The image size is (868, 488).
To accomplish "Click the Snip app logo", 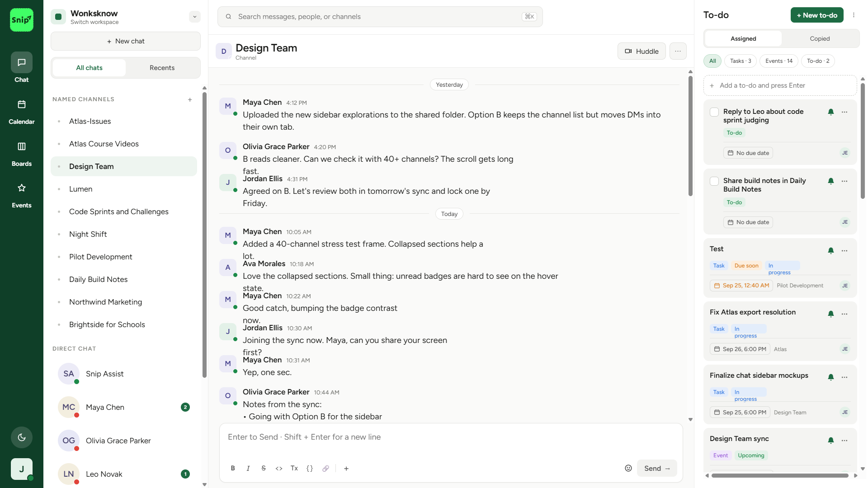I will (22, 20).
